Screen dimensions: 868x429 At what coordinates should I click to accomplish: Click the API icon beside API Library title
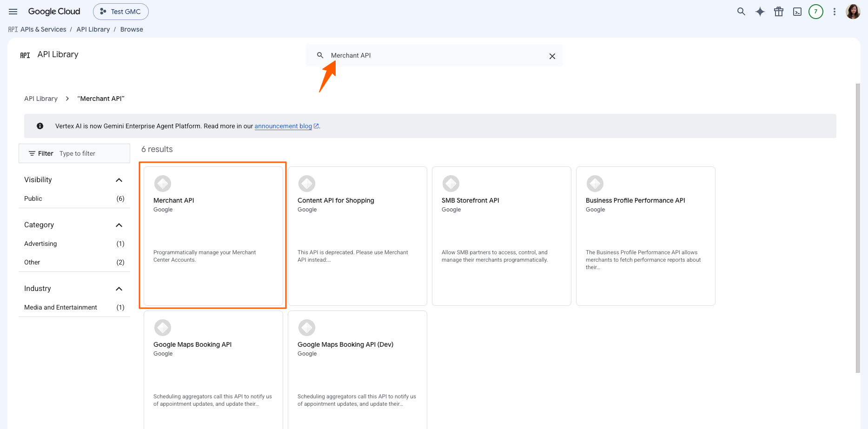point(25,55)
